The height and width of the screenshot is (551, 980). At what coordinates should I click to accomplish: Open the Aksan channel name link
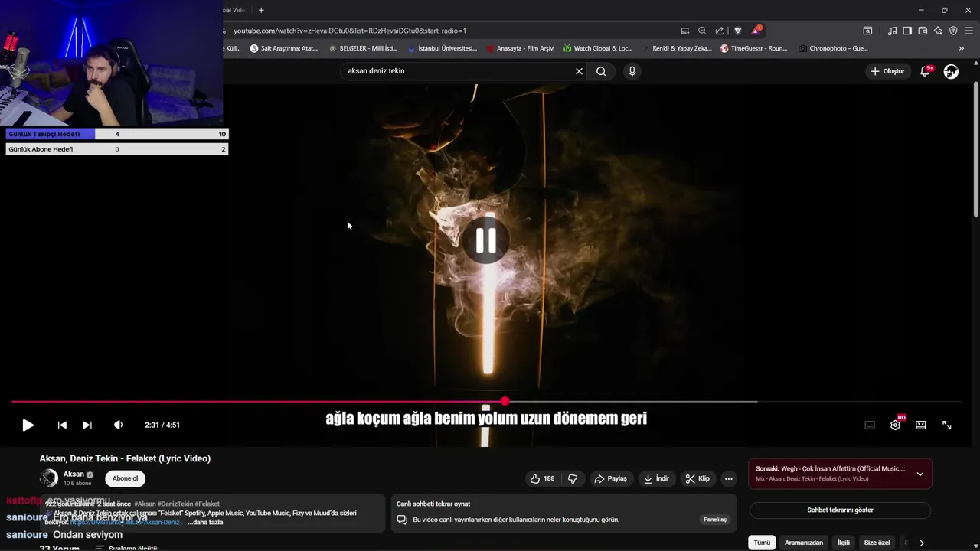coord(73,474)
